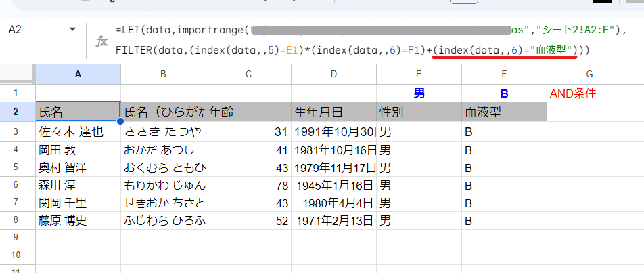The width and height of the screenshot is (644, 273).
Task: Click age cell showing 78
Action: click(x=248, y=186)
